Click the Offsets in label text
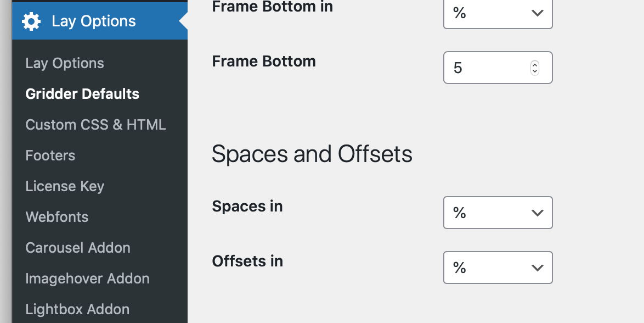Viewport: 644px width, 323px height. click(x=247, y=261)
